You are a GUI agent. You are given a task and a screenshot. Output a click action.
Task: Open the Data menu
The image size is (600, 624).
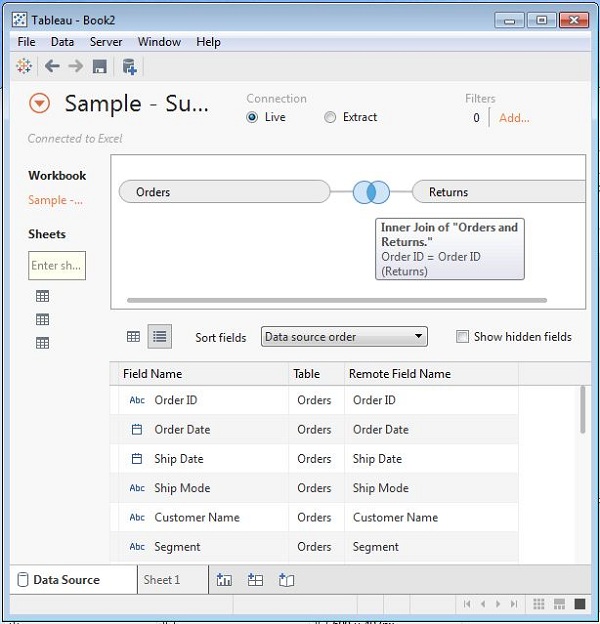click(62, 42)
